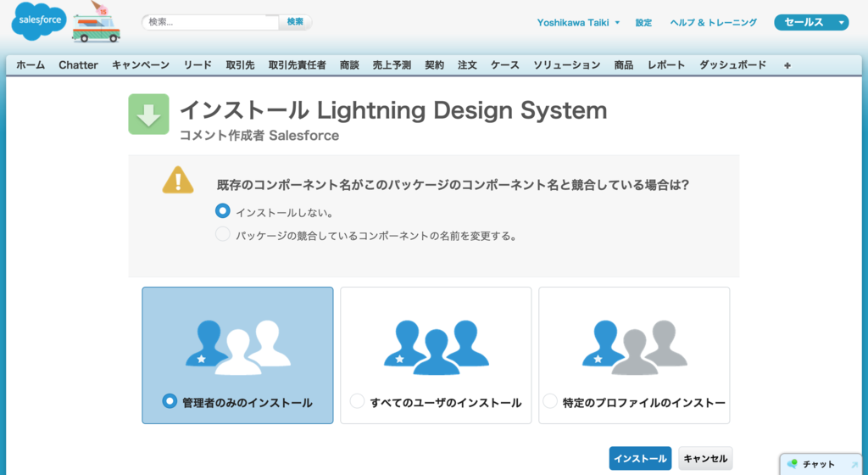This screenshot has width=868, height=475.
Task: Click the Yoshikawa Taiki user name
Action: [573, 23]
